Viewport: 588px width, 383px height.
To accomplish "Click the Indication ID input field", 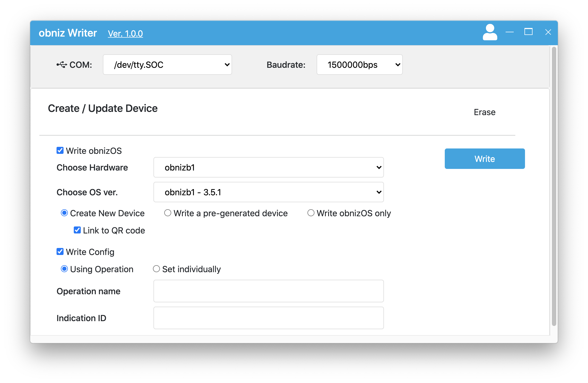I will pos(268,318).
